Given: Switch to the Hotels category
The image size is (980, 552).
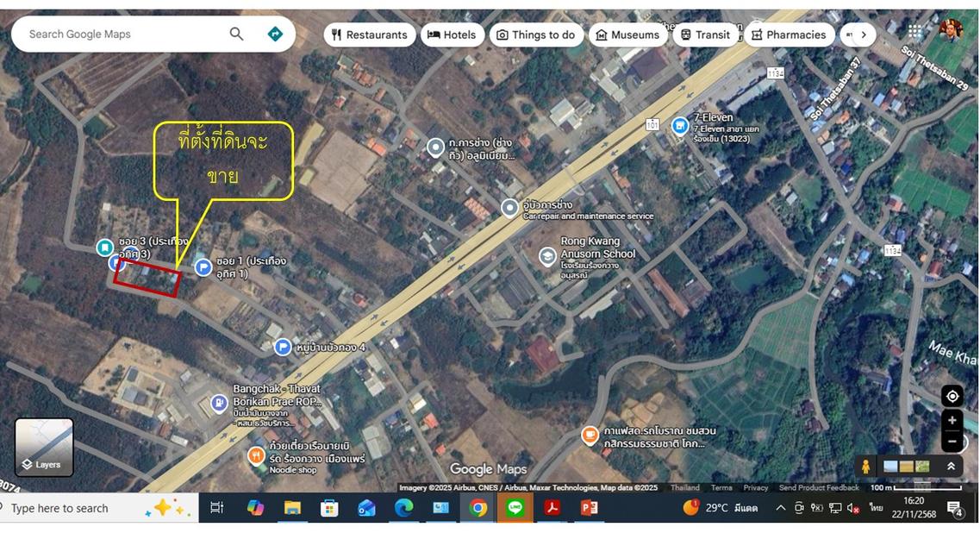Looking at the screenshot, I should tap(453, 34).
